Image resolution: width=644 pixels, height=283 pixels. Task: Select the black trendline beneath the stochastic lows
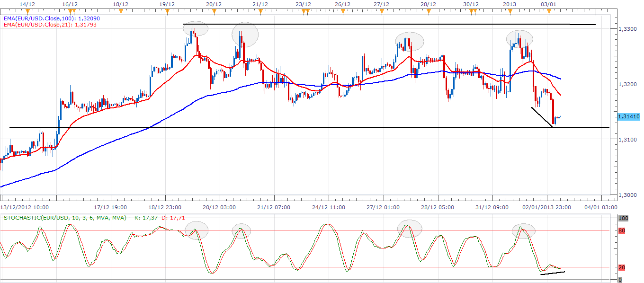click(553, 273)
